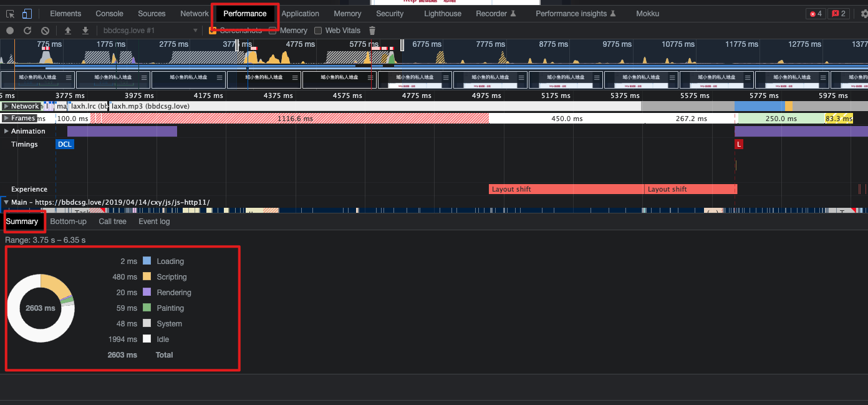868x405 pixels.
Task: Start recording with the Record button
Action: pyautogui.click(x=10, y=31)
